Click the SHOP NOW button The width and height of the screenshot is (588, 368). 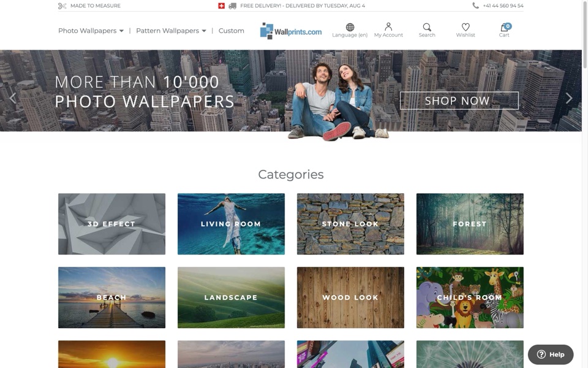pyautogui.click(x=459, y=101)
